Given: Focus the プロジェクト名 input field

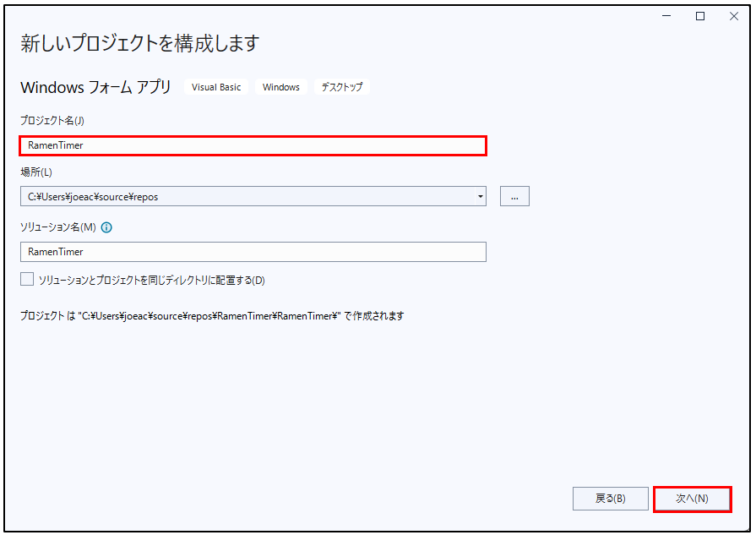Looking at the screenshot, I should 253,145.
